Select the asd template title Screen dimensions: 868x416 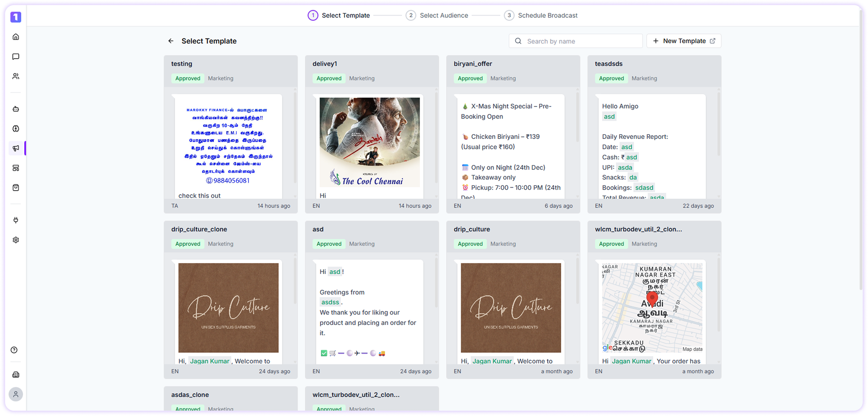click(x=318, y=229)
